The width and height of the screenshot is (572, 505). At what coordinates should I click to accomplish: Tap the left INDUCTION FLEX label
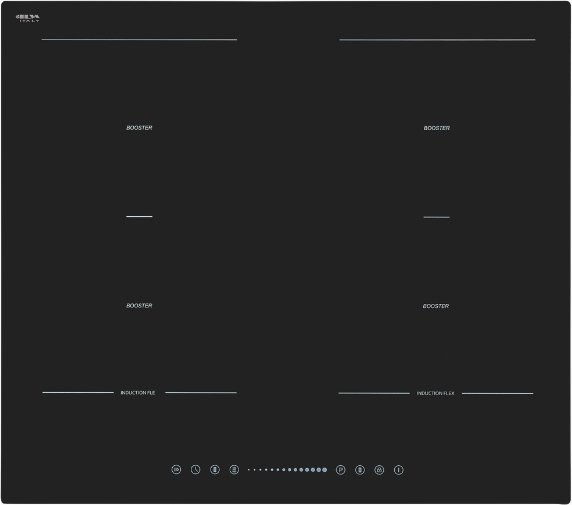(x=138, y=393)
